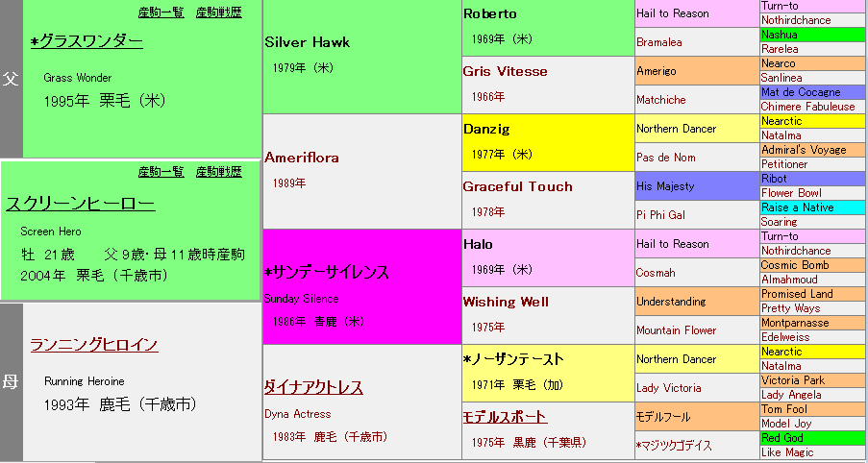Click 産駒戦歴 in the Screen Hero cell
868x463 pixels.
[218, 172]
